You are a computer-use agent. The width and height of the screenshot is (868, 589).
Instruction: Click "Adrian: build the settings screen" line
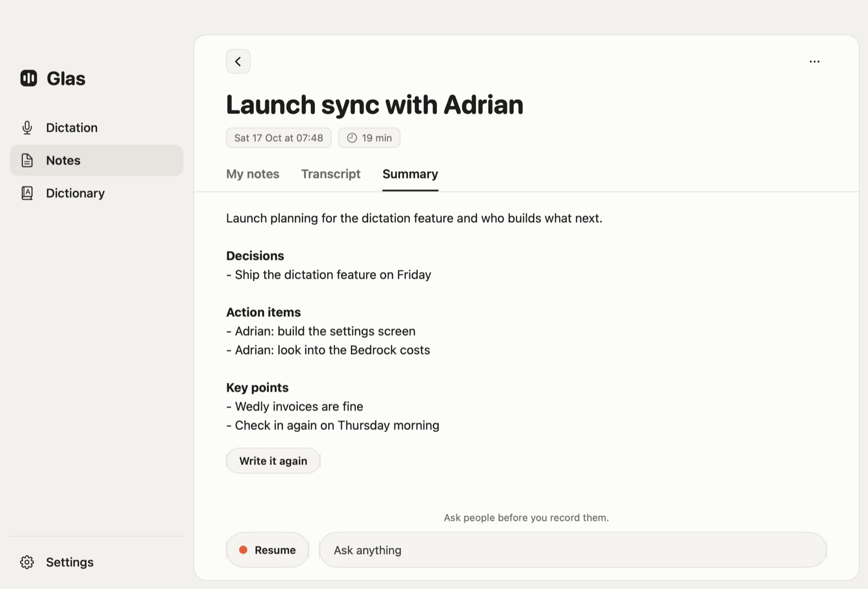point(321,331)
